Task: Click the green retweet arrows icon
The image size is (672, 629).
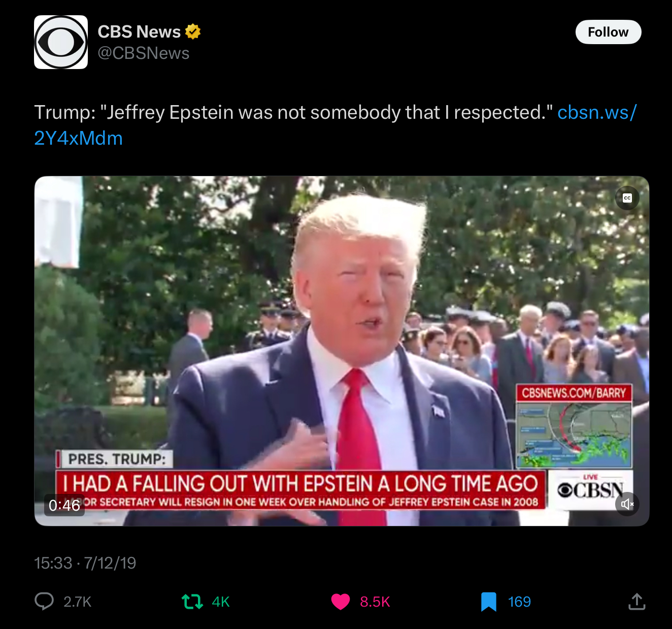Action: pyautogui.click(x=192, y=602)
